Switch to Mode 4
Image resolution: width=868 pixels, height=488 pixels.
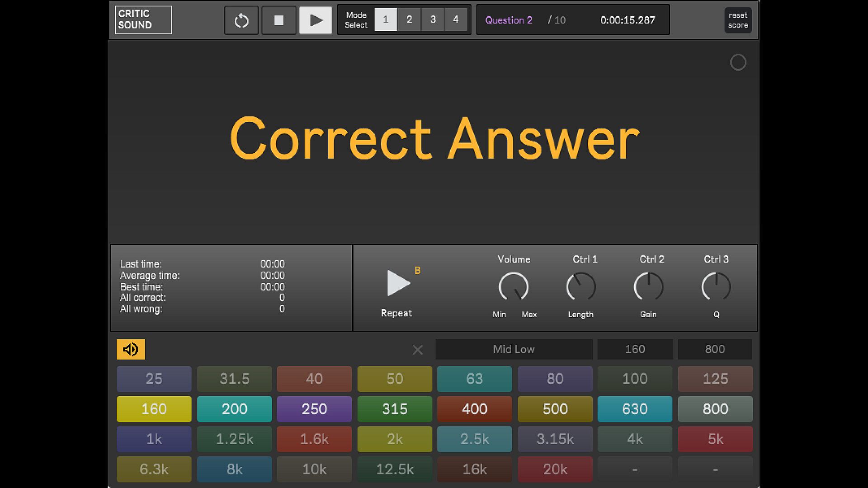[x=456, y=20]
